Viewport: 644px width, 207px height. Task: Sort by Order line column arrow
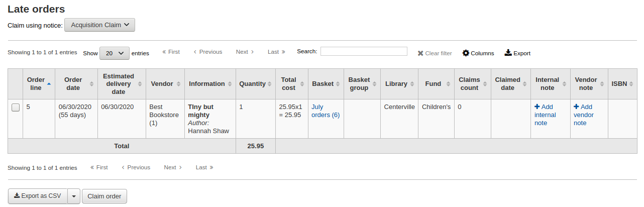point(49,84)
